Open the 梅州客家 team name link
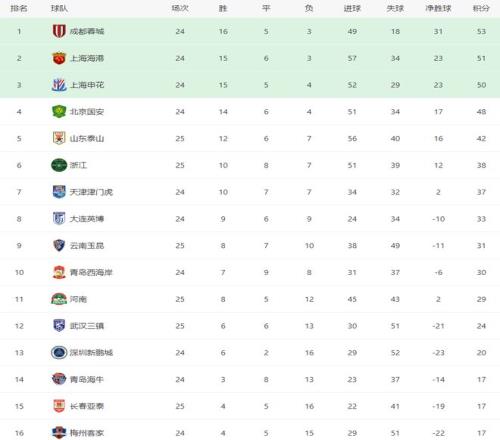The height and width of the screenshot is (440, 500). click(x=87, y=433)
